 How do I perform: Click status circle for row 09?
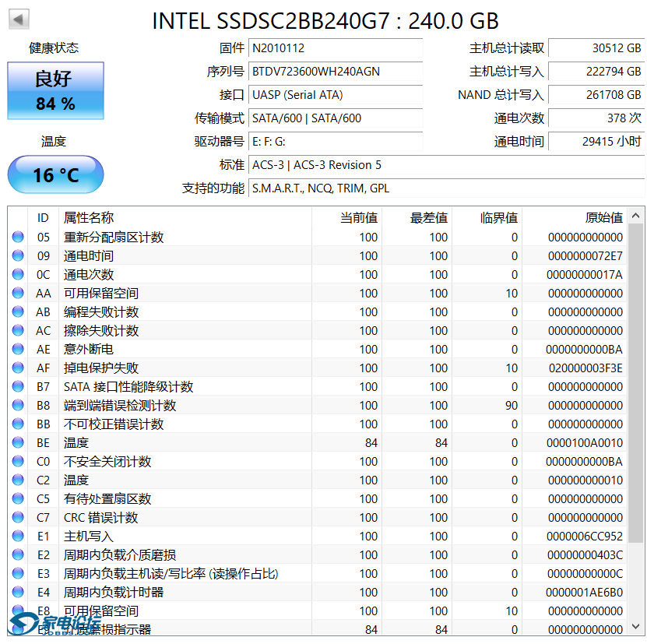[x=18, y=255]
